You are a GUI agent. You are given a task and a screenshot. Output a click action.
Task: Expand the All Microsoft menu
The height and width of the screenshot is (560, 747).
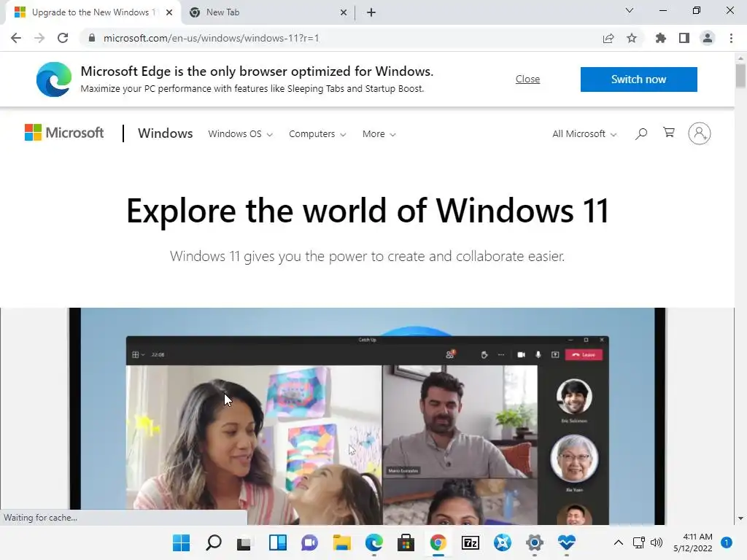(x=584, y=134)
